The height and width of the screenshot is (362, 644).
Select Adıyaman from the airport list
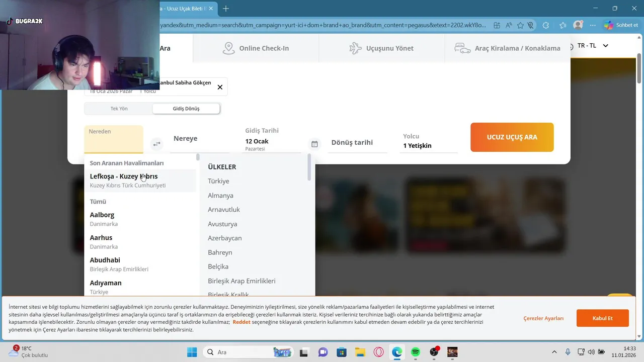[x=140, y=287]
